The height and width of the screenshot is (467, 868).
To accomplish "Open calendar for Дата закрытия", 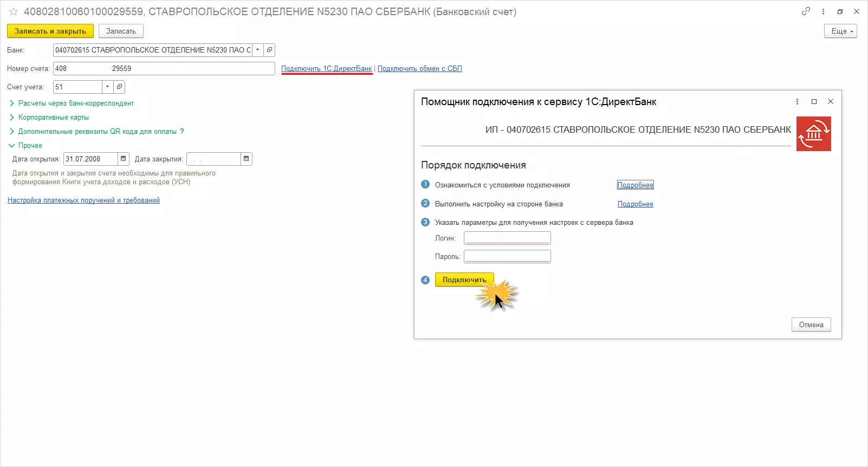I will click(247, 159).
